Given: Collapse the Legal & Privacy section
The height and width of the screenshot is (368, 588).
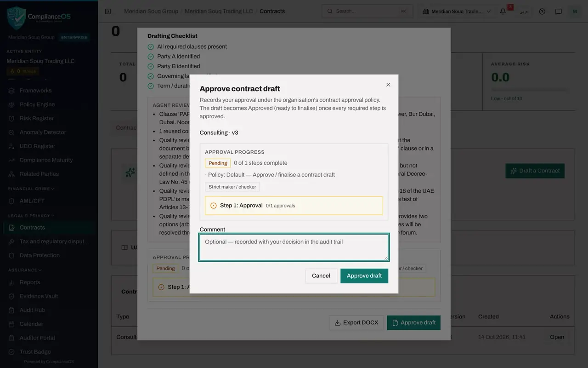Looking at the screenshot, I should point(31,215).
